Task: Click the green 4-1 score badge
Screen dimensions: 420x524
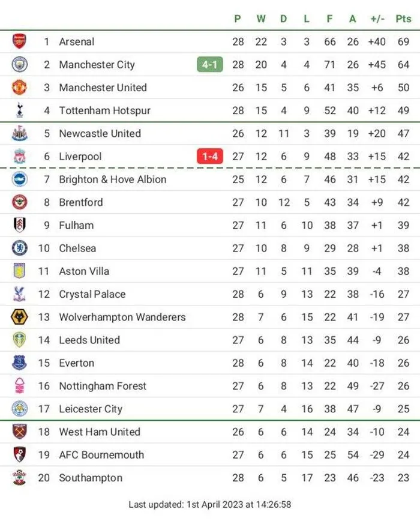Action: tap(209, 64)
